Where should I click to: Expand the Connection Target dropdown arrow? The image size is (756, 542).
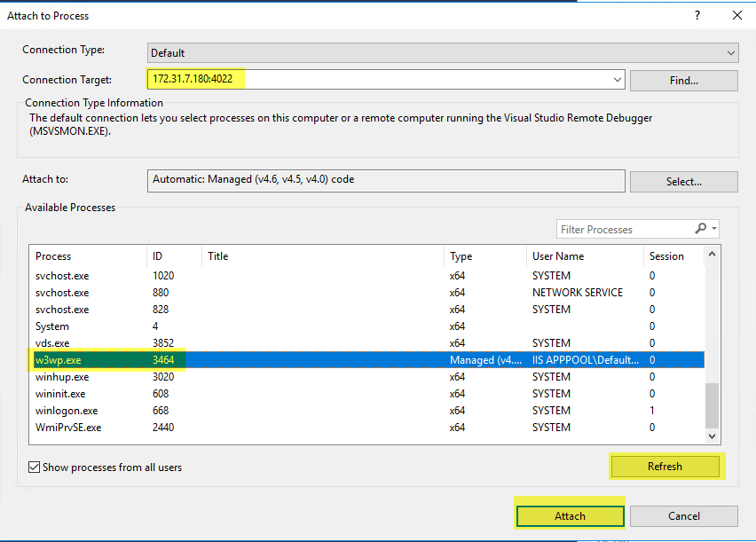[618, 80]
